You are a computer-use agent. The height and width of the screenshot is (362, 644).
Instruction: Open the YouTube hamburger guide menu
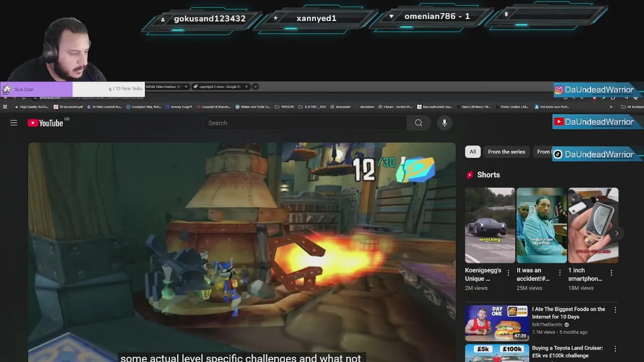(x=14, y=123)
